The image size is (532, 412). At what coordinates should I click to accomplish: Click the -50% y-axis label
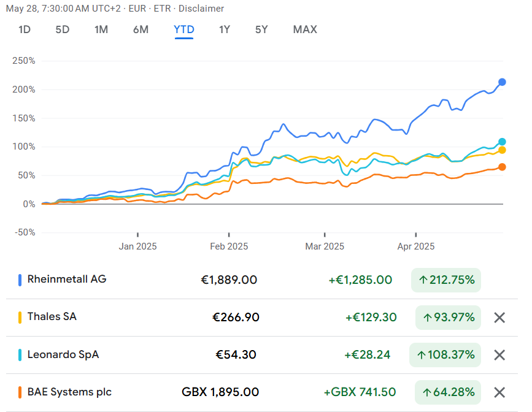(25, 232)
